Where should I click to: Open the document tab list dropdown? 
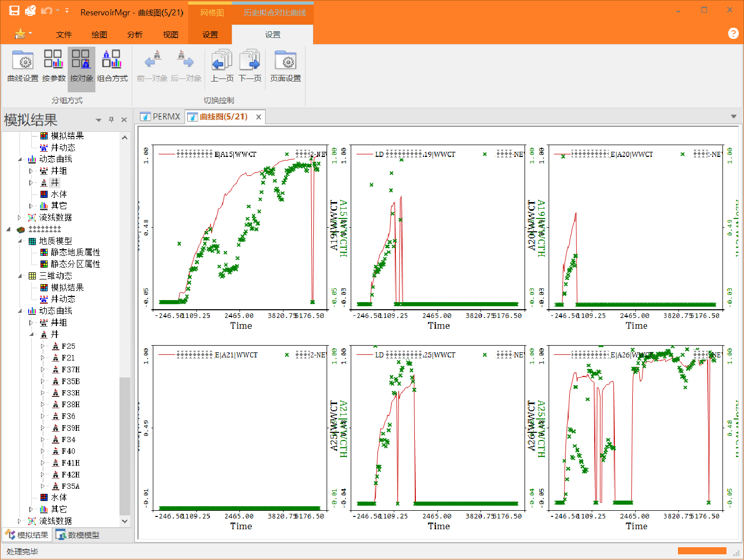pos(734,117)
